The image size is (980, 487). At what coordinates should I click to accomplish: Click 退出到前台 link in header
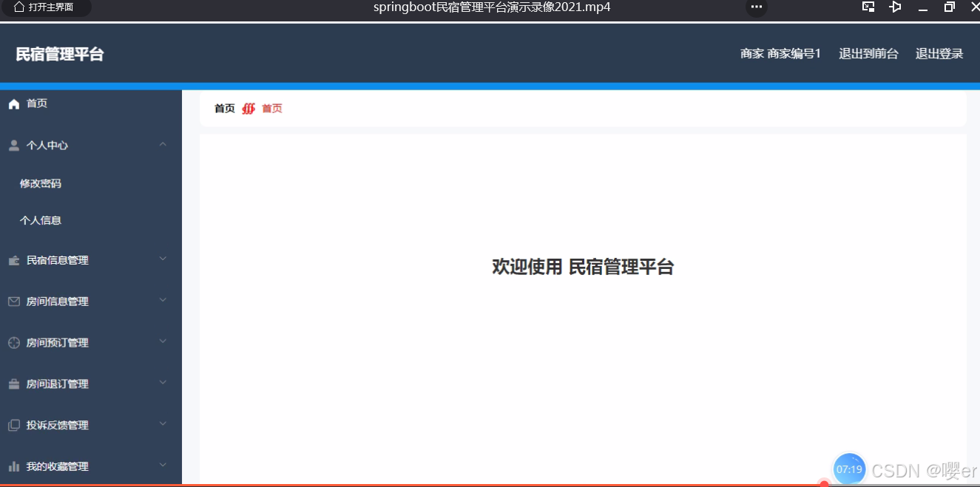click(x=868, y=54)
